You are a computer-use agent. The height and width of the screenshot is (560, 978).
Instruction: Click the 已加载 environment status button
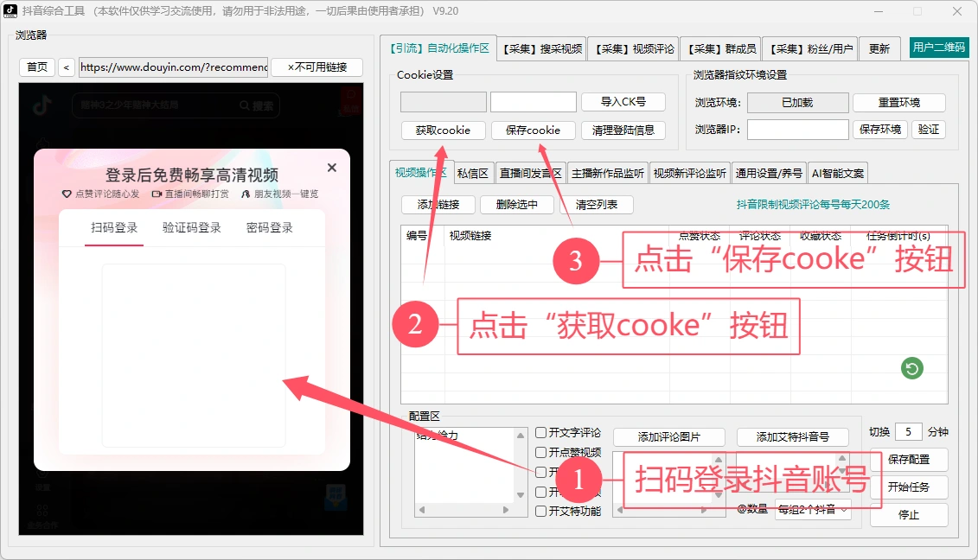pyautogui.click(x=798, y=102)
